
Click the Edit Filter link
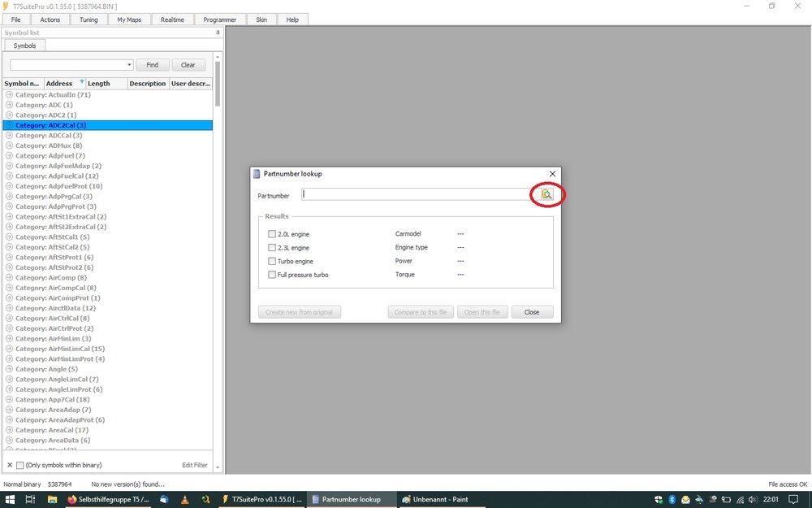[x=195, y=465]
